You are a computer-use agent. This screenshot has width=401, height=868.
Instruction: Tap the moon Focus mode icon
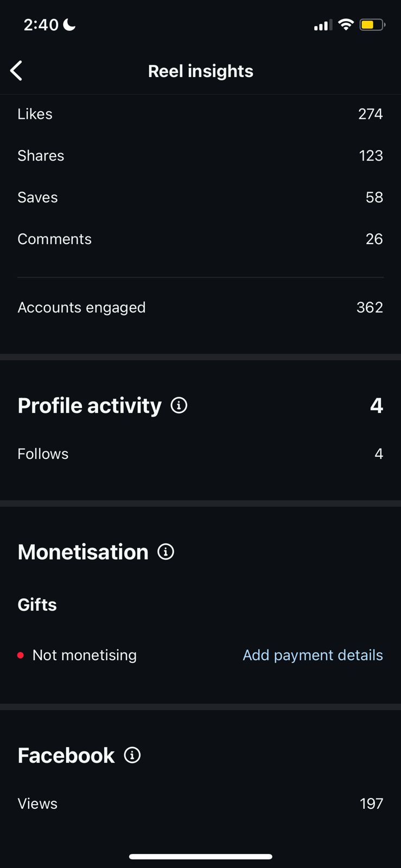click(69, 24)
